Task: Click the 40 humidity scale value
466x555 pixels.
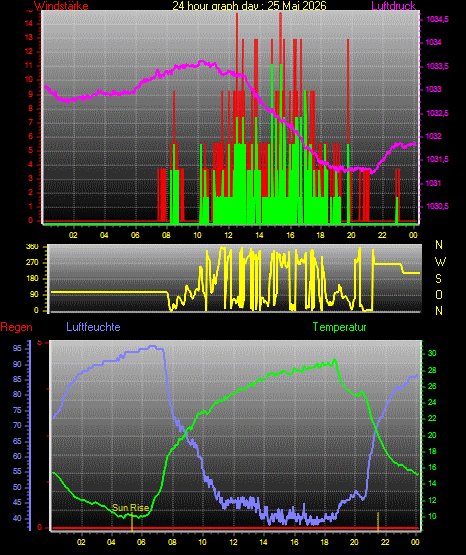Action: pos(17,518)
